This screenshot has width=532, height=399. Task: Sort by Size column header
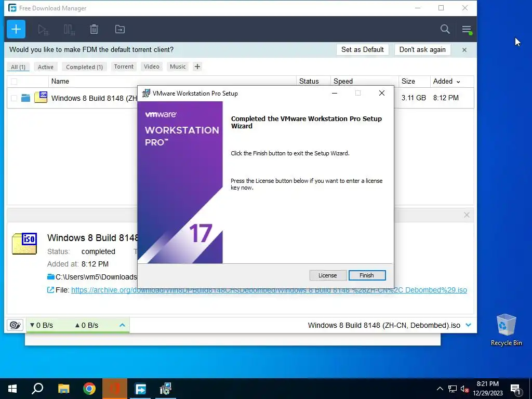point(408,82)
